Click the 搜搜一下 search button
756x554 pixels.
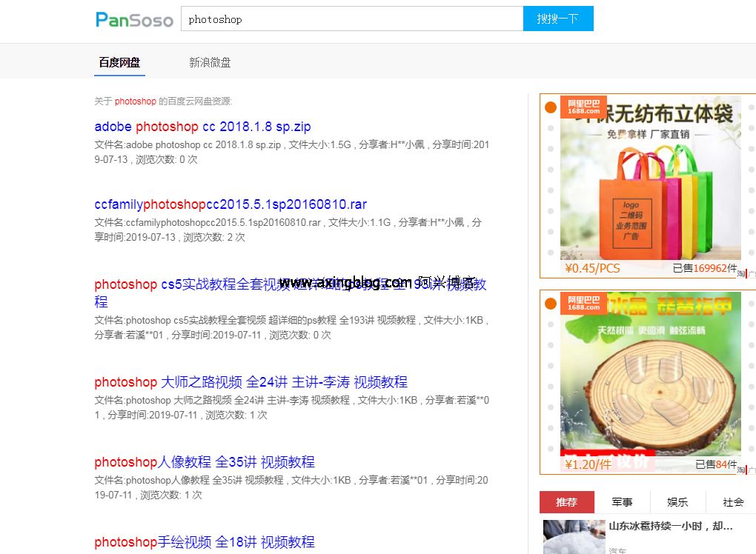point(558,19)
